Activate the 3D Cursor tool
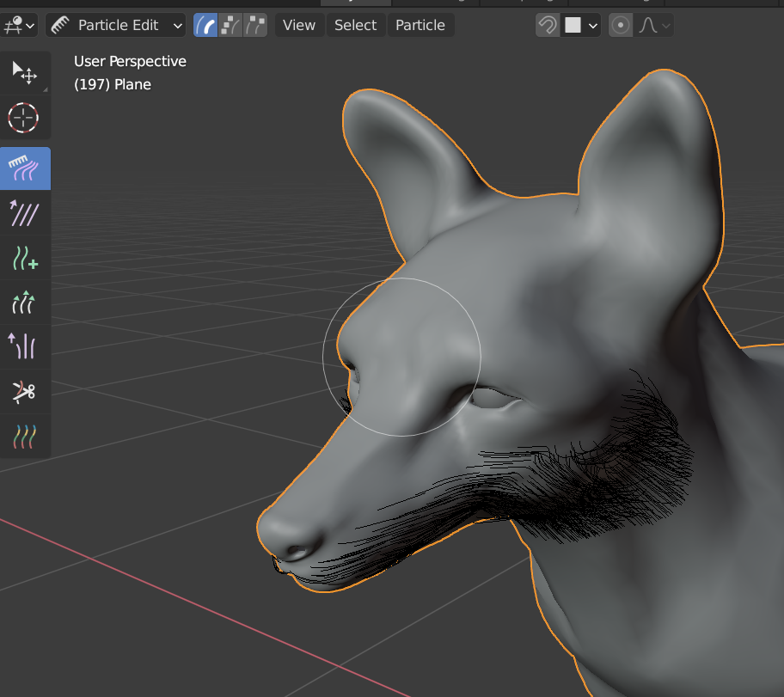The height and width of the screenshot is (697, 784). click(24, 118)
